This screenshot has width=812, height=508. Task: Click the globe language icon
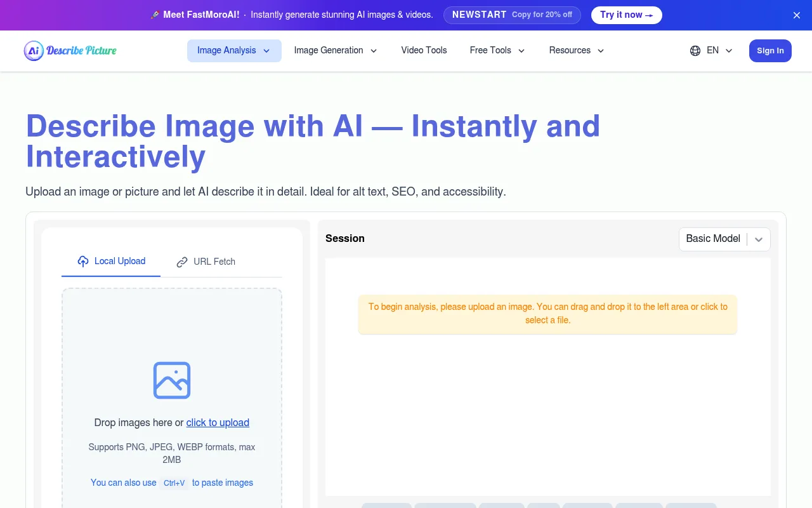point(695,51)
